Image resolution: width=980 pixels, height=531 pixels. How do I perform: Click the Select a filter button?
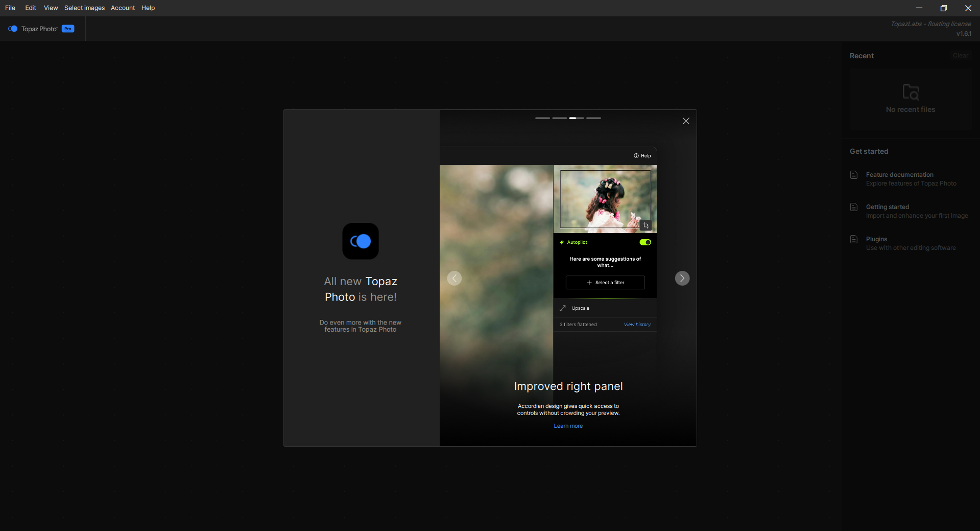click(x=605, y=283)
